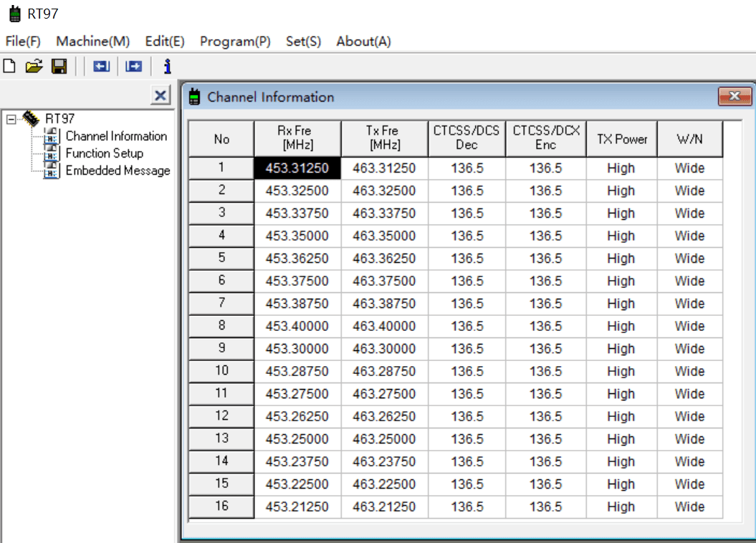Open the Set(S) menu
Screen dimensions: 756x543
pyautogui.click(x=303, y=42)
